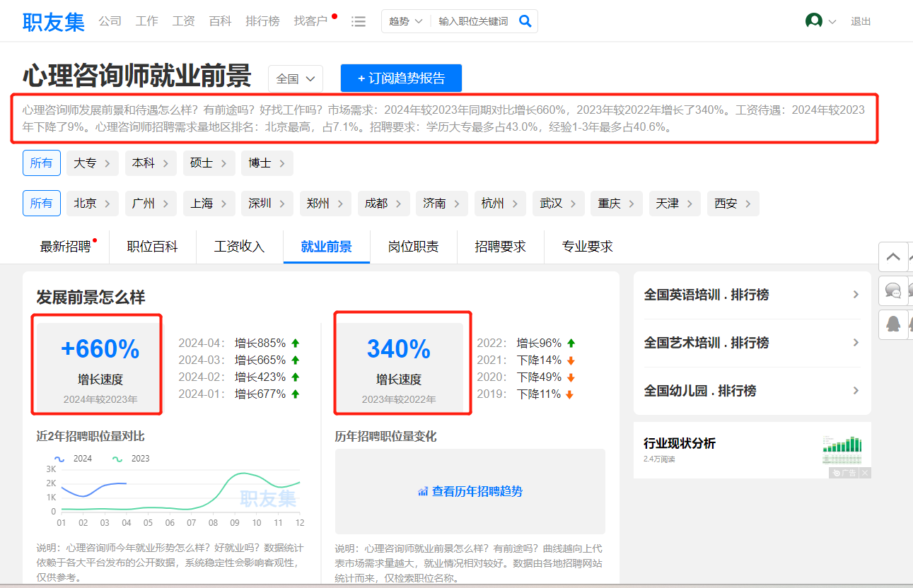Screen dimensions: 913x588
Task: Click the back-to-top arrow icon
Action: click(893, 257)
